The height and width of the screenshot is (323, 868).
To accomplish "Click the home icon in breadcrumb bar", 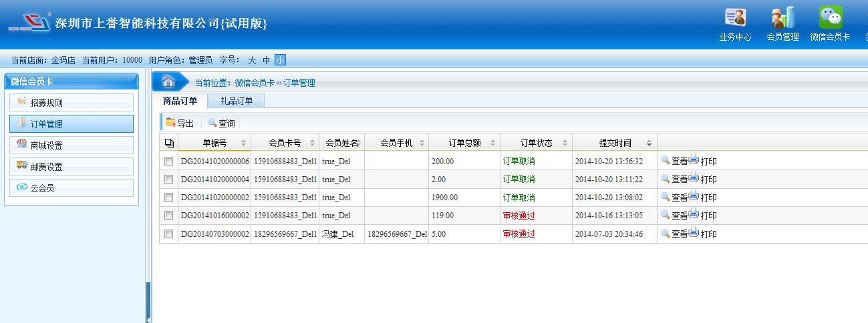I will tap(168, 82).
